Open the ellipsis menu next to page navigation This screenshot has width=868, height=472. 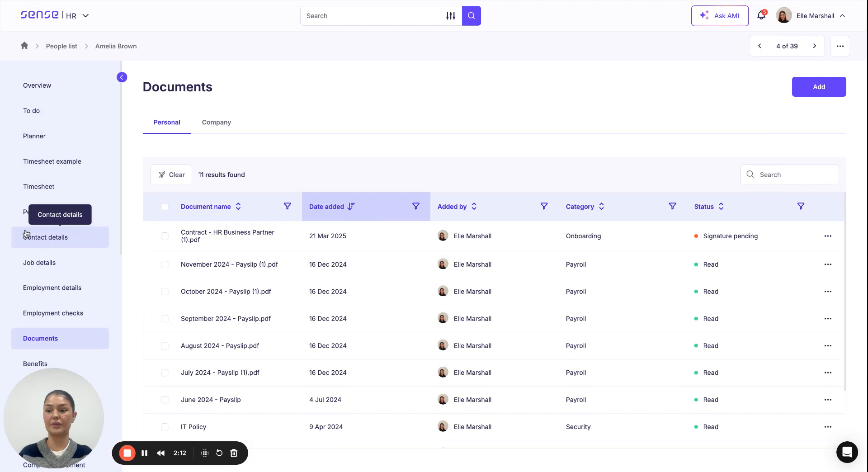tap(840, 46)
